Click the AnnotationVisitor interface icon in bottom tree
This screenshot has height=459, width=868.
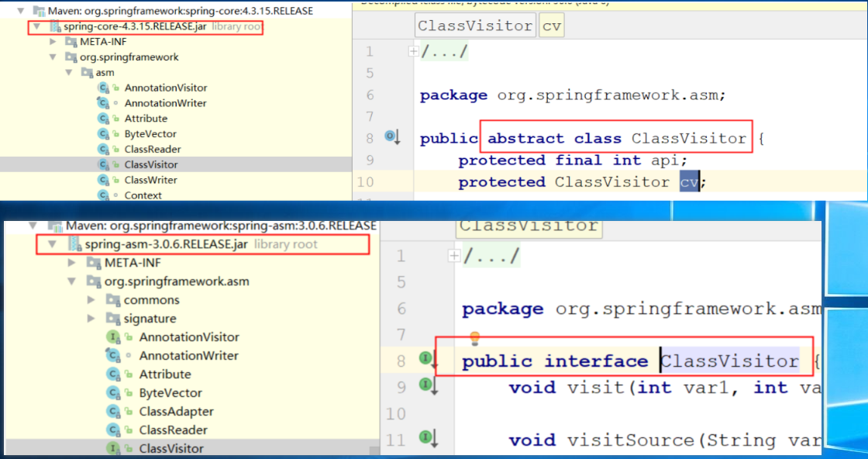(x=113, y=337)
